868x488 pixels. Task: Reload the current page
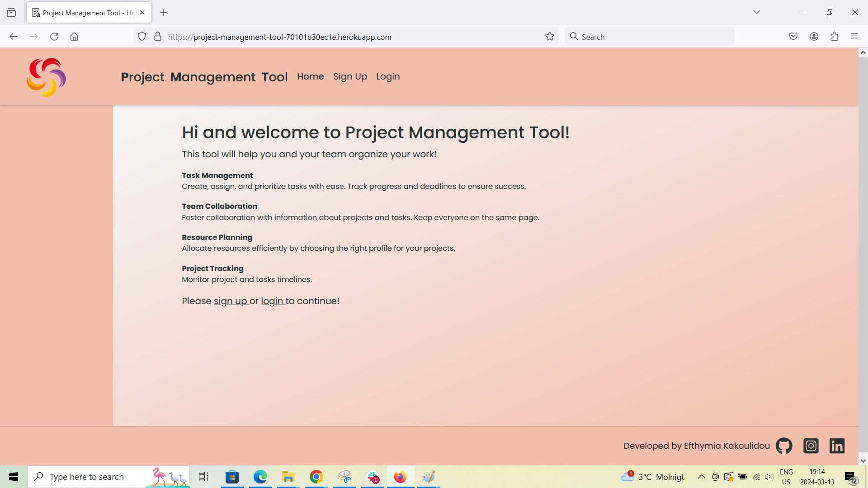click(54, 37)
